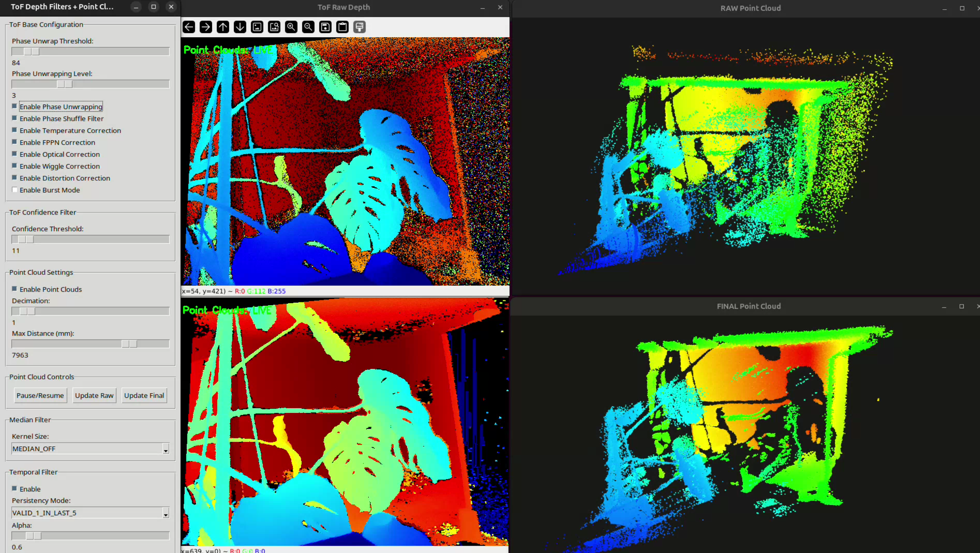Click the pan up arrow icon
The image size is (980, 553).
pos(223,27)
